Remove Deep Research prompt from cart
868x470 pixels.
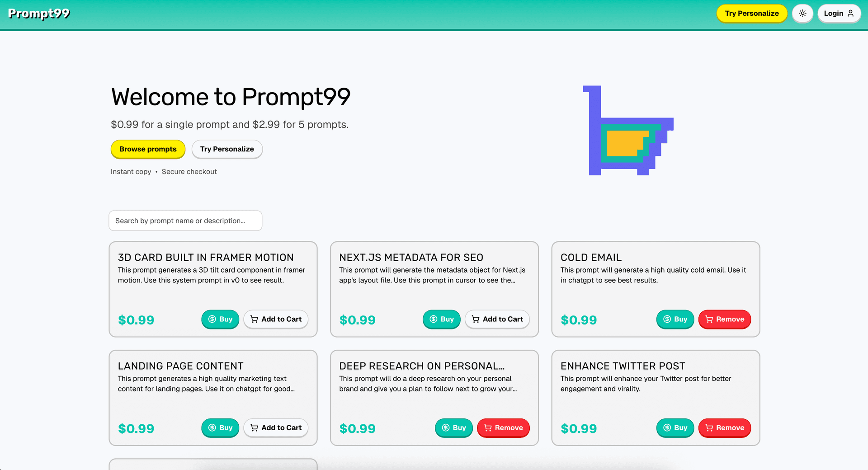(503, 428)
